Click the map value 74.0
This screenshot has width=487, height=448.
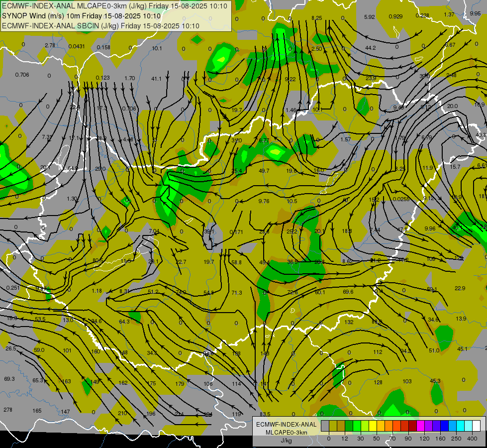tap(181, 292)
